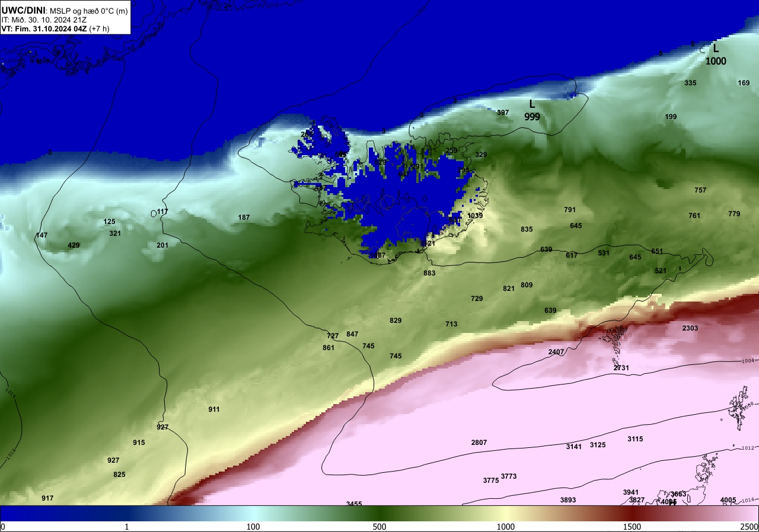
Task: Click the 397 height value
Action: click(x=503, y=113)
